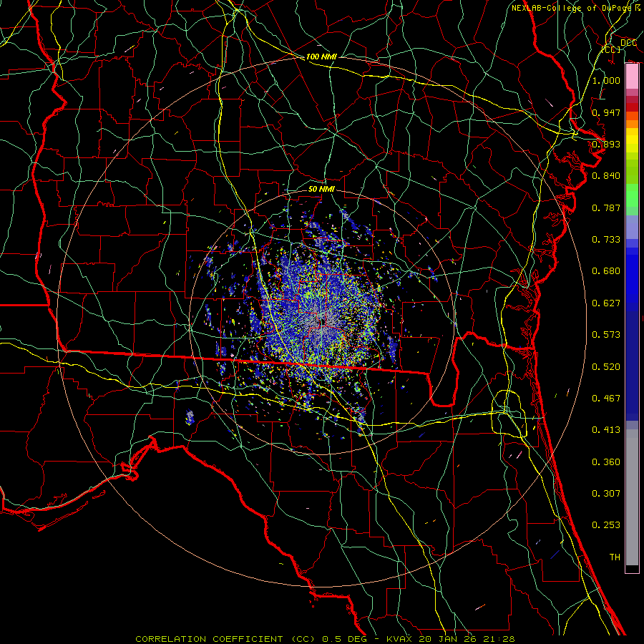The width and height of the screenshot is (644, 644).
Task: Select the 0.733 legend value
Action: (606, 240)
